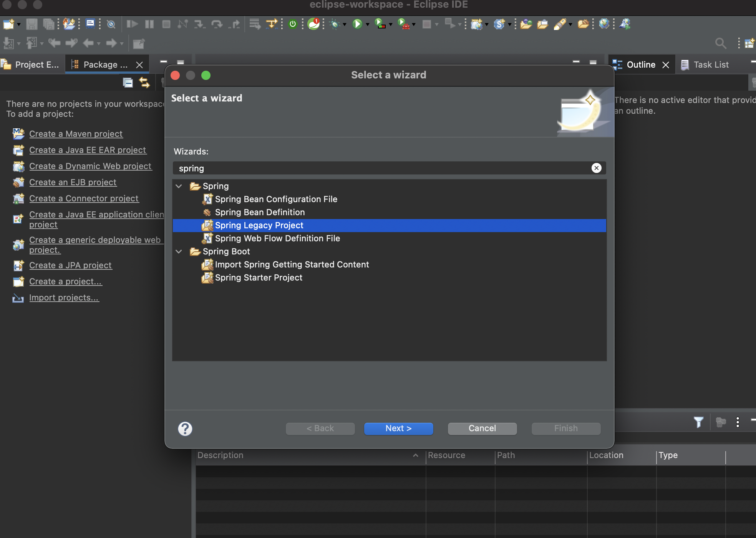
Task: Click Collapse All icon in Package Explorer
Action: (128, 83)
